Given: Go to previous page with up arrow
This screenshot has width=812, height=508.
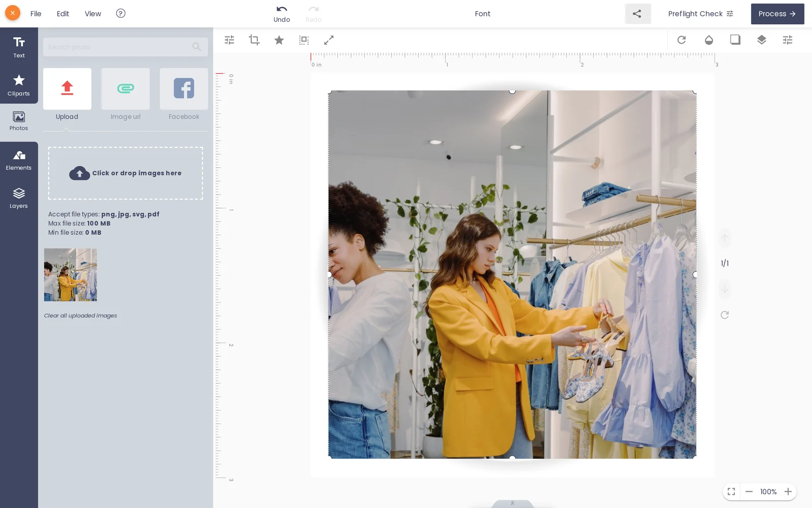Looking at the screenshot, I should click(x=725, y=238).
